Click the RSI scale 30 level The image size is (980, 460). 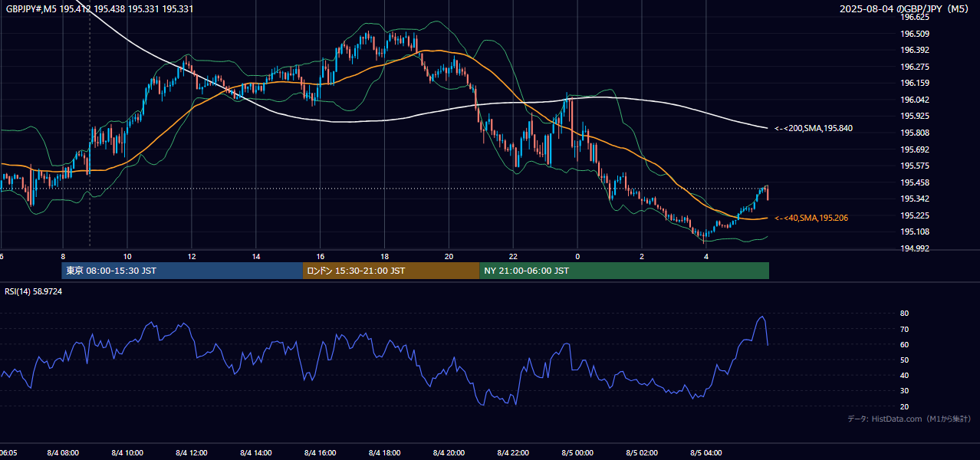904,391
